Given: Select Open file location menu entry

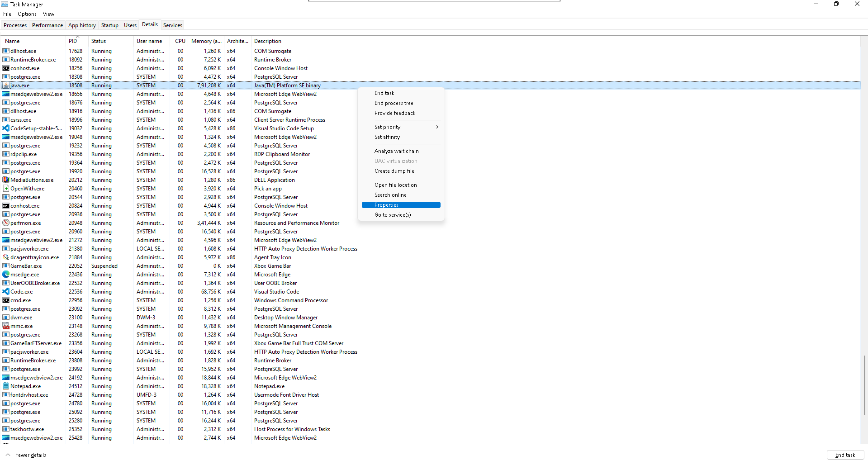Looking at the screenshot, I should 395,185.
